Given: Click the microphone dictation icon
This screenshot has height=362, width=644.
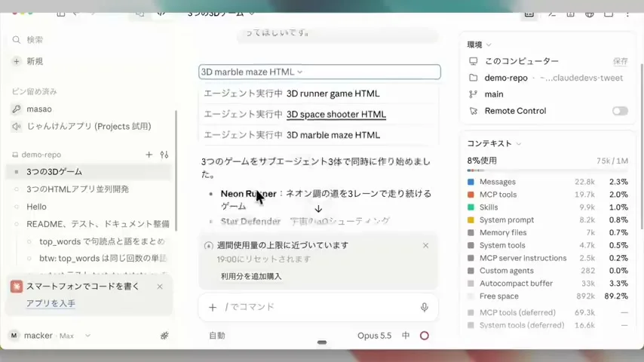Looking at the screenshot, I should click(425, 307).
